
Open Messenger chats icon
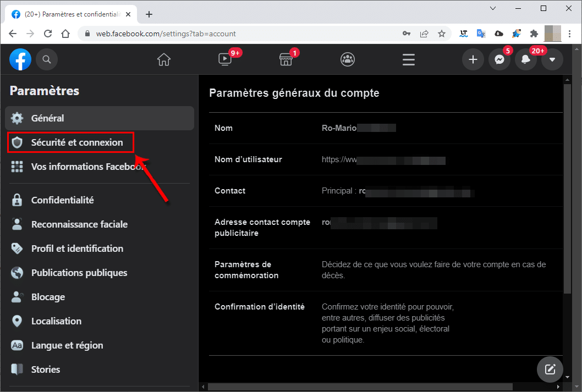click(x=499, y=59)
